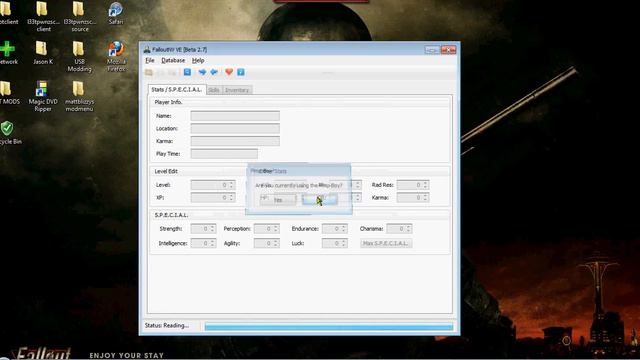
Task: Click the Max S.P.E.C.I.A.L. button
Action: click(386, 243)
